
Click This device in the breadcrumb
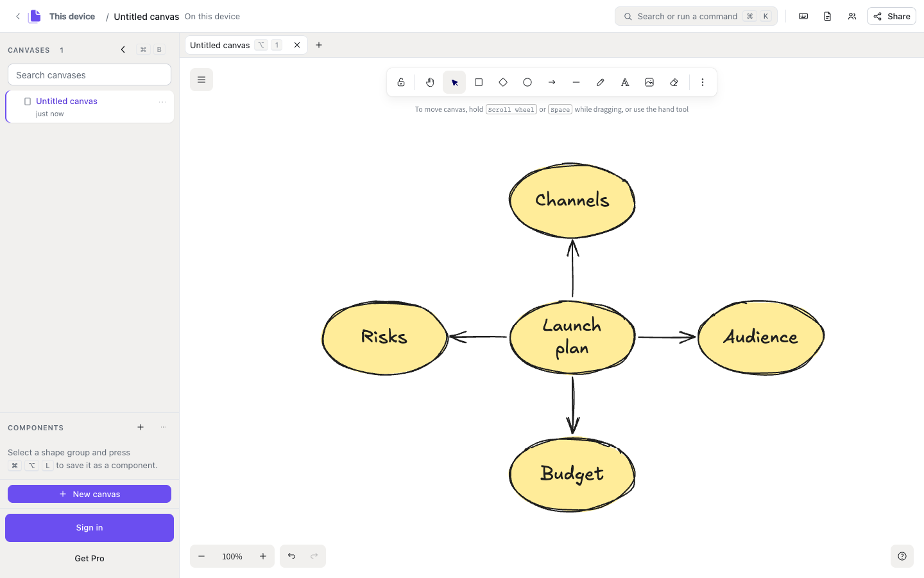72,16
